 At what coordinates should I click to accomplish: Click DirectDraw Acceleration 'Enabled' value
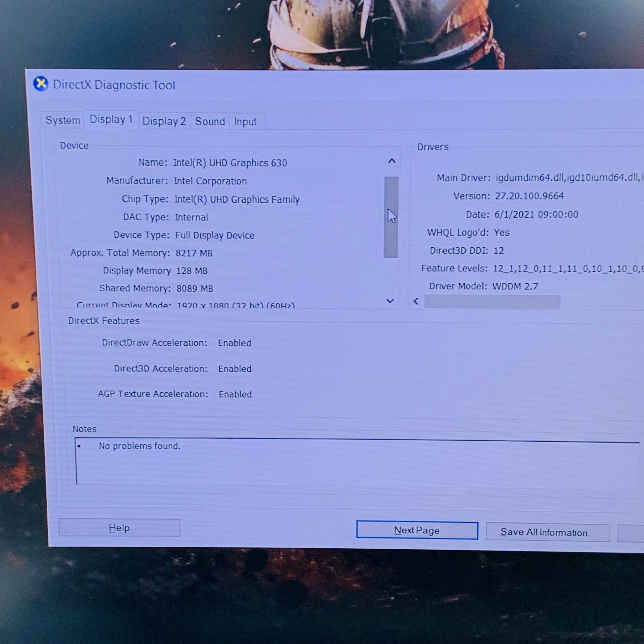click(x=234, y=343)
